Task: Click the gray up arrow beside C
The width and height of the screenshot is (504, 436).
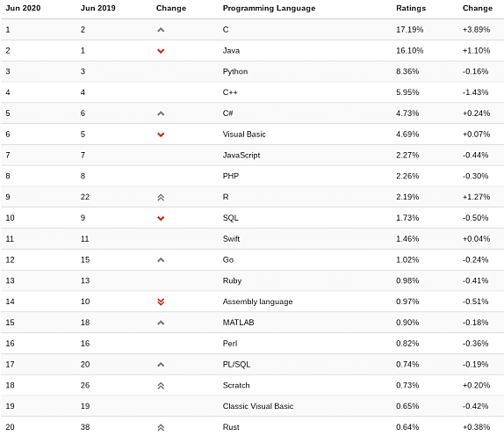Action: tap(161, 30)
